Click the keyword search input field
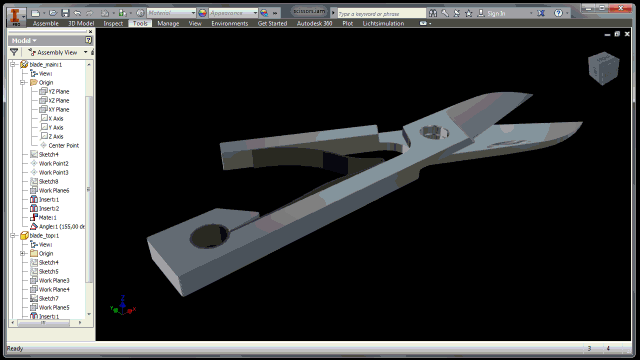The image size is (640, 360). coord(381,13)
